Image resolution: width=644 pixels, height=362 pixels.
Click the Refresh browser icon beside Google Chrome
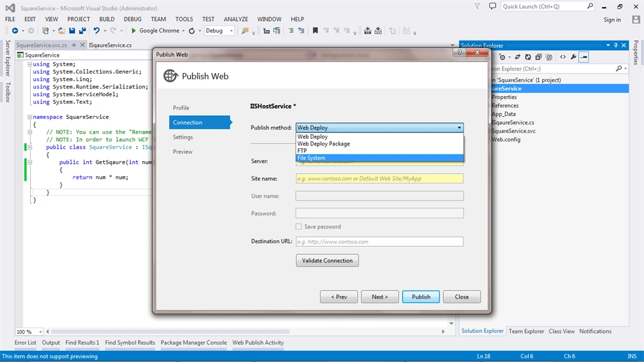(x=192, y=31)
